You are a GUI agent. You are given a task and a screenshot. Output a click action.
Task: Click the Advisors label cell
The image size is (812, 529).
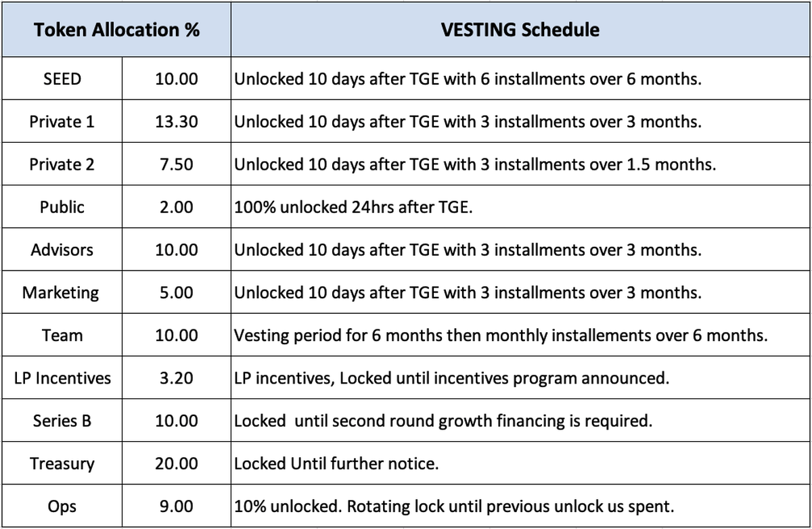tap(62, 250)
